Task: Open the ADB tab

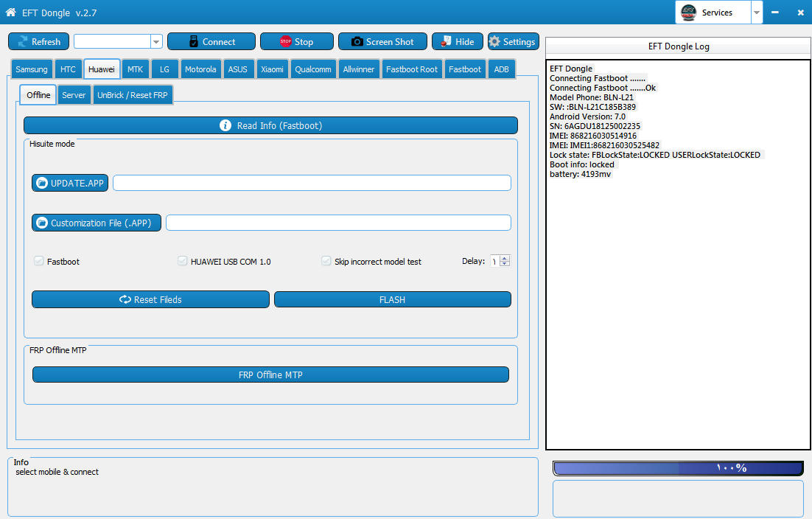Action: [x=501, y=69]
